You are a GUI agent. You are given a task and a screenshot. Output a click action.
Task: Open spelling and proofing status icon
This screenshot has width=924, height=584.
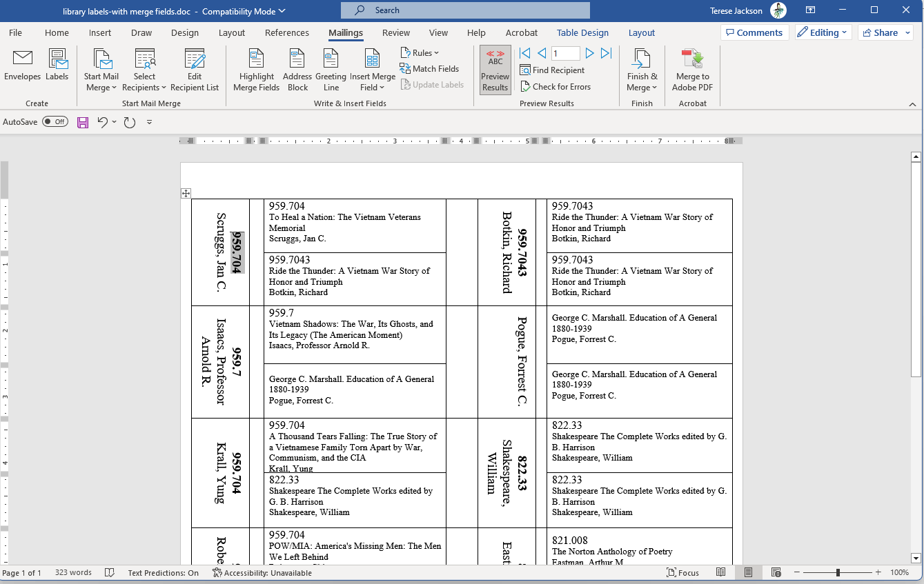click(x=109, y=573)
